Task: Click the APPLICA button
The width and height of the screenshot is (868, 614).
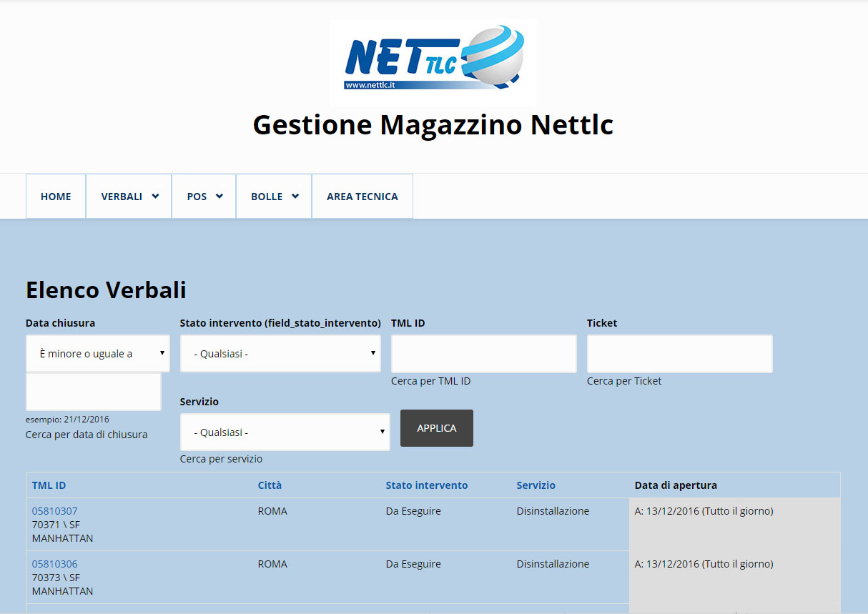Action: [x=437, y=428]
